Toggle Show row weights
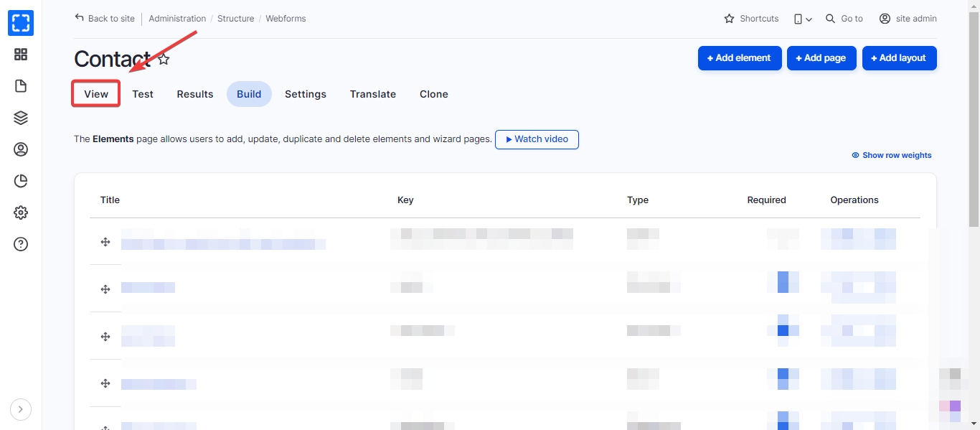Screen dimensions: 980x430 click(x=891, y=155)
